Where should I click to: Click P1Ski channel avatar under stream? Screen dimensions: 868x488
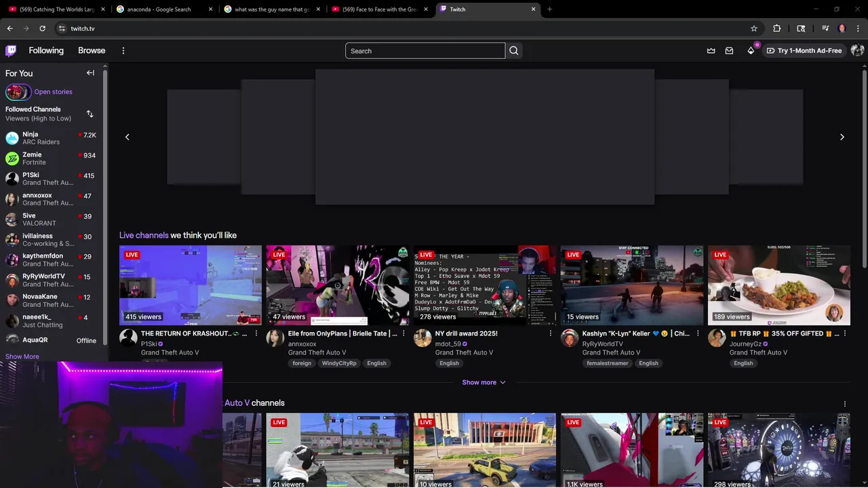pos(128,338)
